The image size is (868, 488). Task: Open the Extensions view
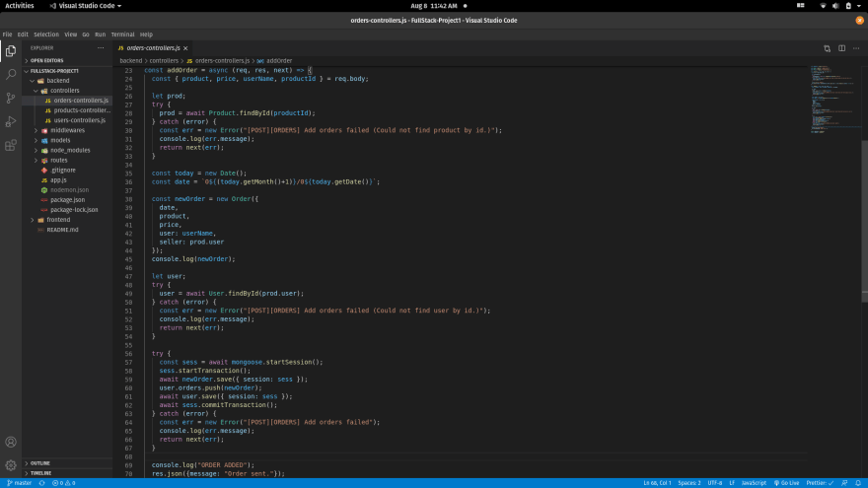pos(11,146)
